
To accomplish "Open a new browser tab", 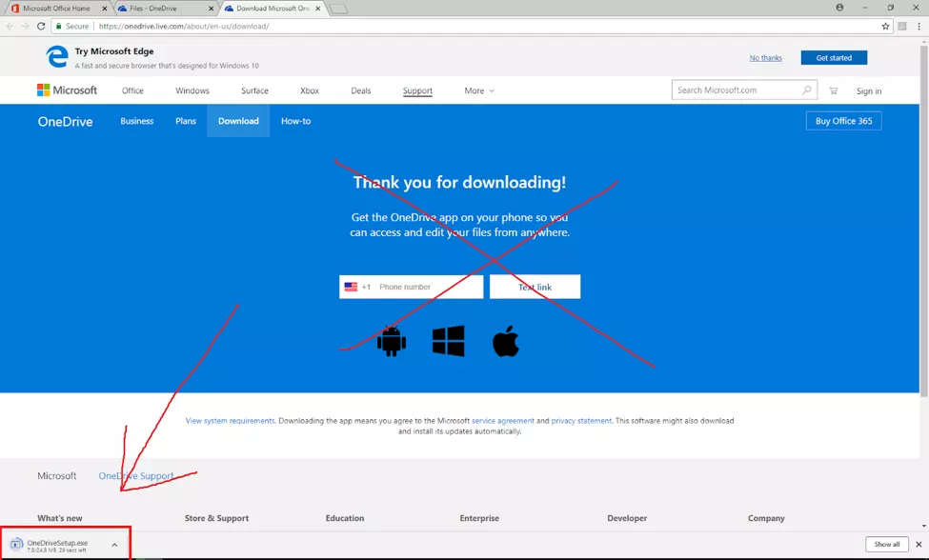I will [338, 9].
